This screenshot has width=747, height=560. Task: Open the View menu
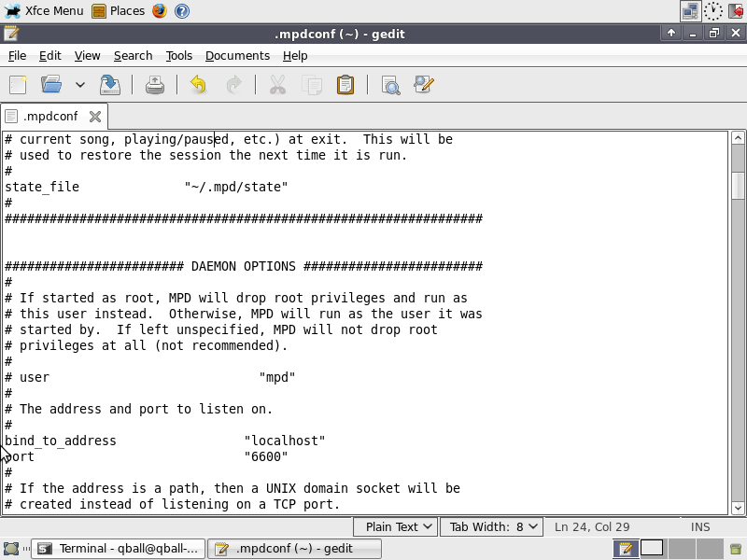(87, 56)
